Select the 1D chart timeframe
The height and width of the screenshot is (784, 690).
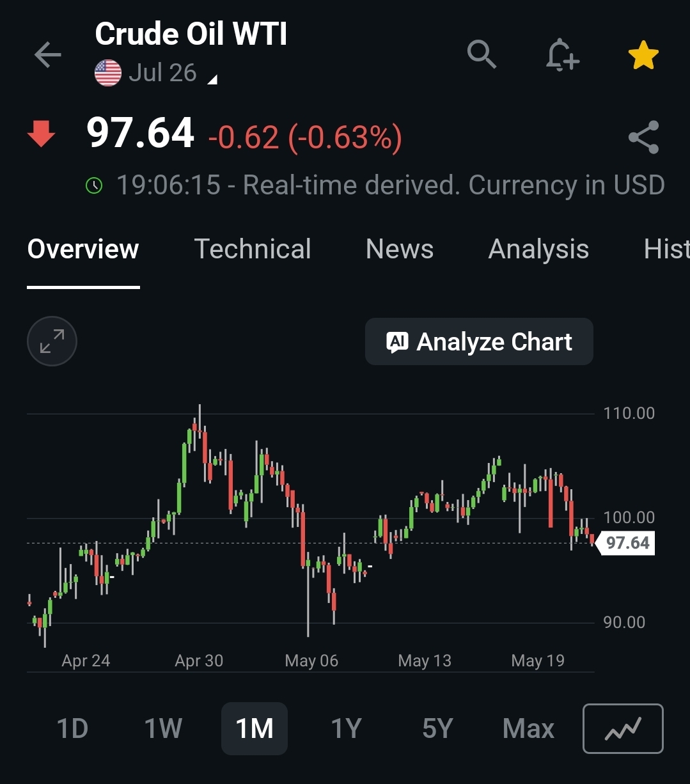(x=72, y=728)
